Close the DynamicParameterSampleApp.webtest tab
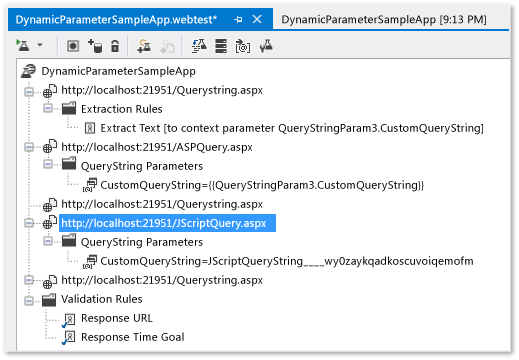Screen dimensions: 519x360 [x=257, y=19]
